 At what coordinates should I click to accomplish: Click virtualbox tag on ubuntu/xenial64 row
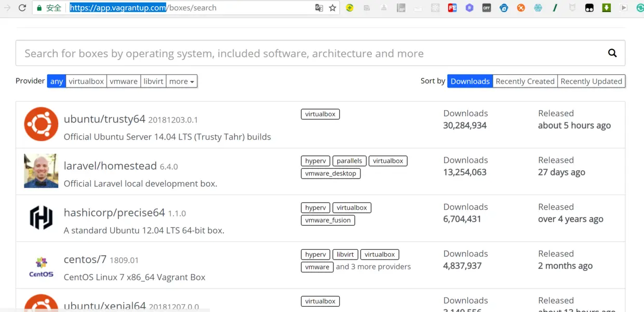pyautogui.click(x=320, y=301)
